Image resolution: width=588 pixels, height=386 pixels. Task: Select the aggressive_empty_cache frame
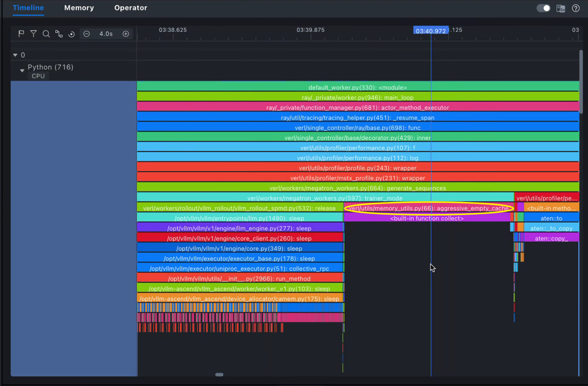coord(429,208)
